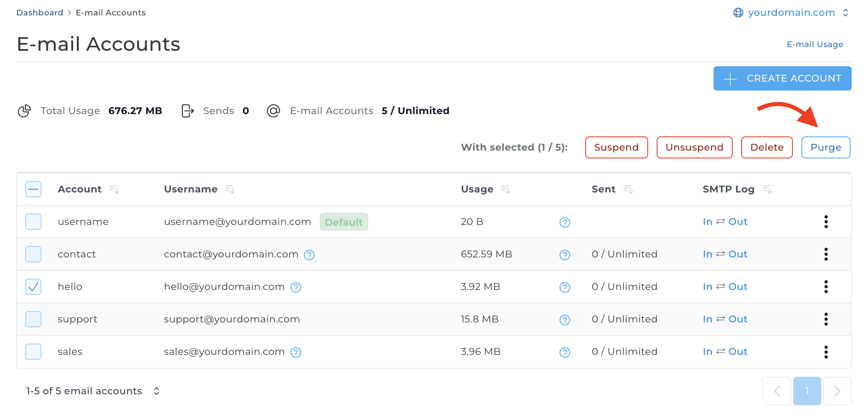Click the help icon beside sales@yourdomain.com
This screenshot has width=868, height=415.
[x=296, y=352]
